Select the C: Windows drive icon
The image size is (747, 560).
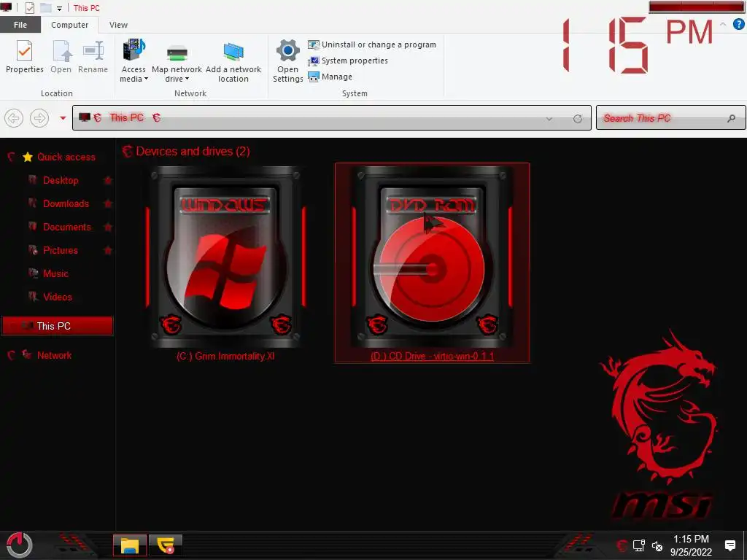[225, 257]
